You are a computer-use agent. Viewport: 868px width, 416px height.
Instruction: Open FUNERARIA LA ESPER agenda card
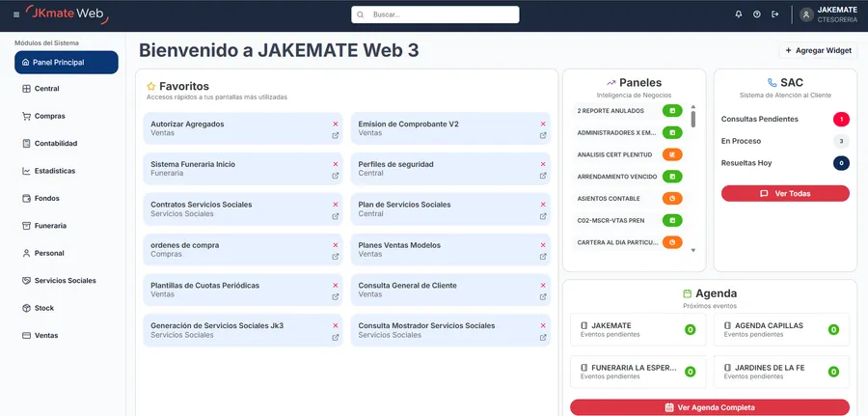coord(637,372)
